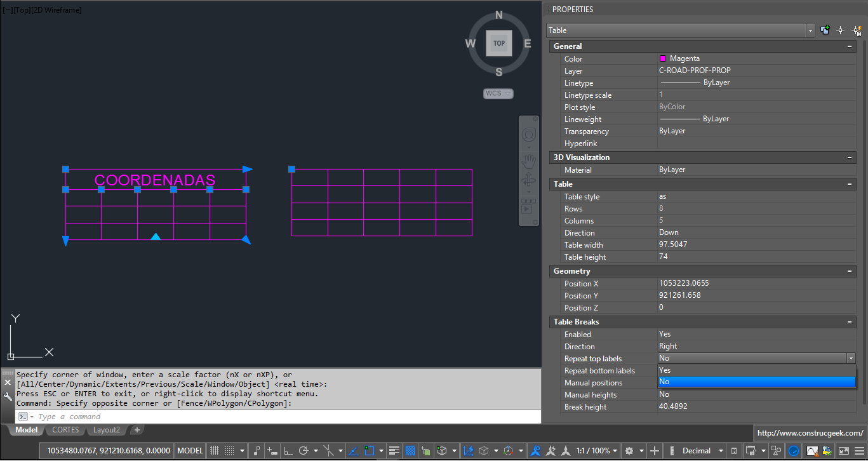This screenshot has width=868, height=461.
Task: Toggle Infer Constraints in status bar
Action: [257, 451]
